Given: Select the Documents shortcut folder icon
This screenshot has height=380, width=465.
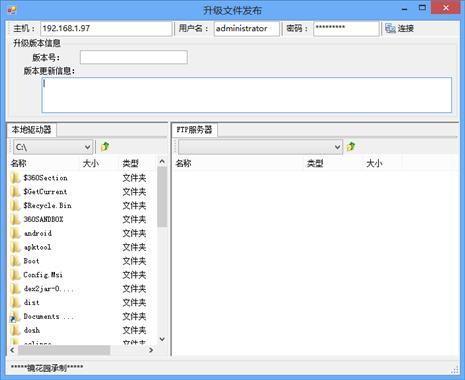Looking at the screenshot, I should click(15, 317).
